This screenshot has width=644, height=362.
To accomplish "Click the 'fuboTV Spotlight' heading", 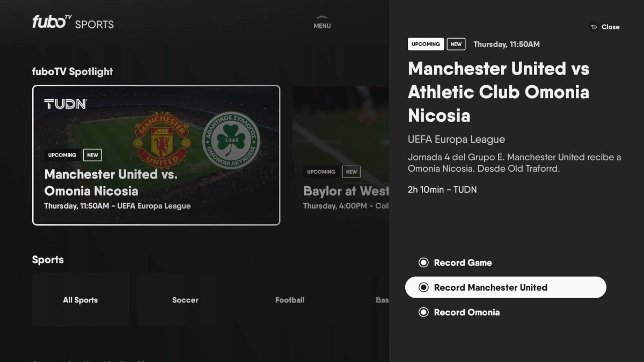I will (72, 72).
